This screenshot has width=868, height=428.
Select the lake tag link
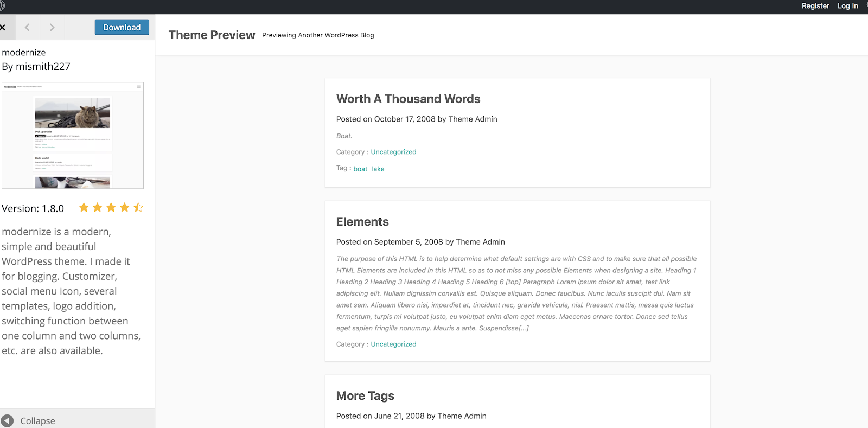[x=378, y=169]
